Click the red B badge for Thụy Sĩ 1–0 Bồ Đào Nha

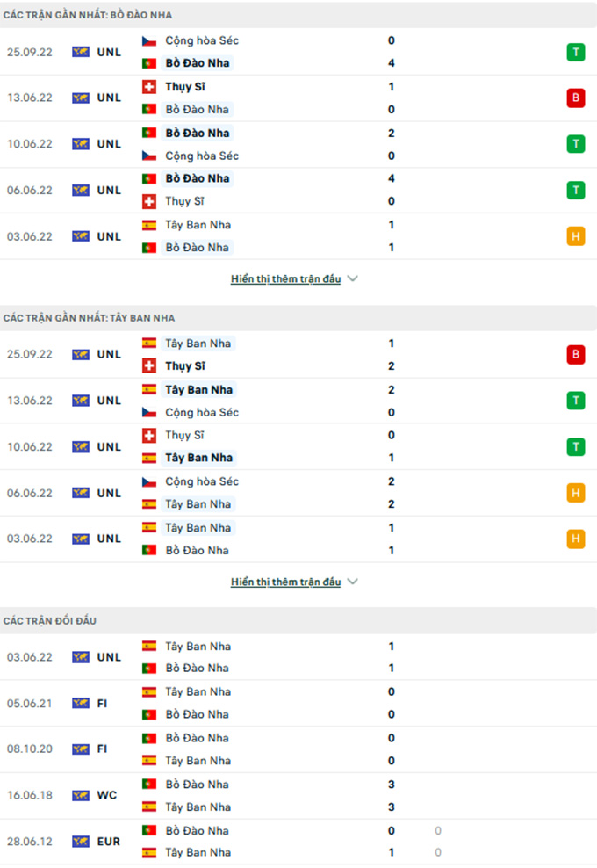click(x=575, y=98)
